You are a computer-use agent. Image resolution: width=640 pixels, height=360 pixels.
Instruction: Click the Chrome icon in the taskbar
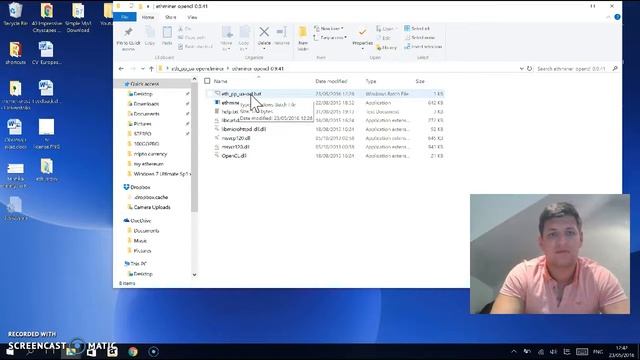pos(133,351)
